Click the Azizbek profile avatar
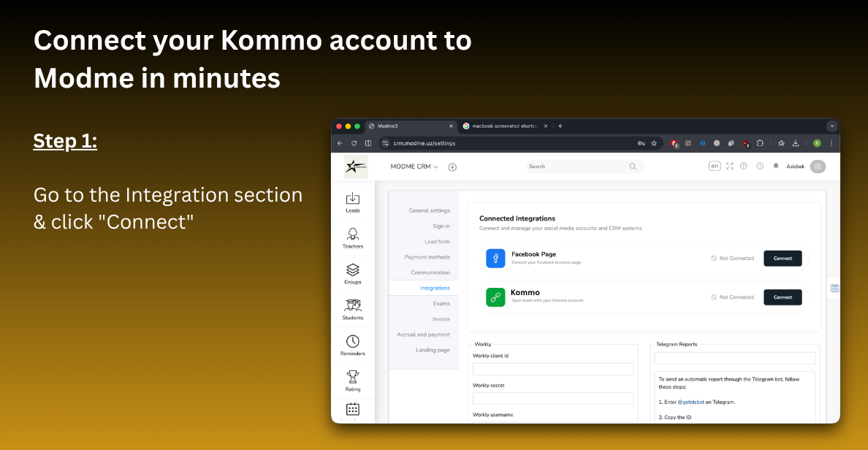This screenshot has height=450, width=868. 818,167
